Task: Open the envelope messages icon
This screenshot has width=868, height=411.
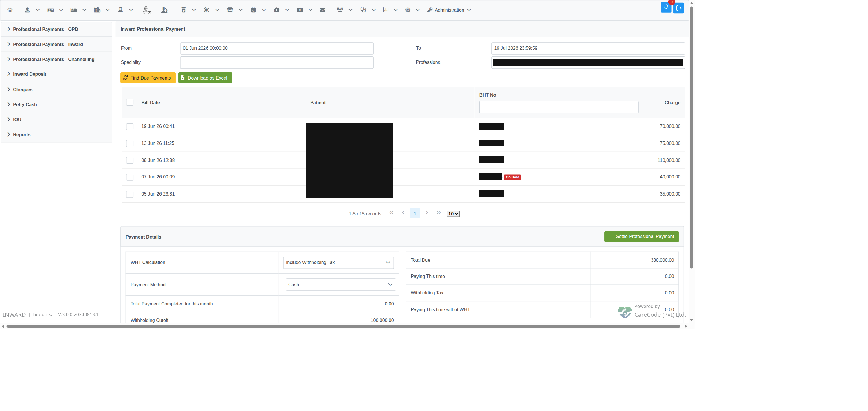Action: click(322, 10)
